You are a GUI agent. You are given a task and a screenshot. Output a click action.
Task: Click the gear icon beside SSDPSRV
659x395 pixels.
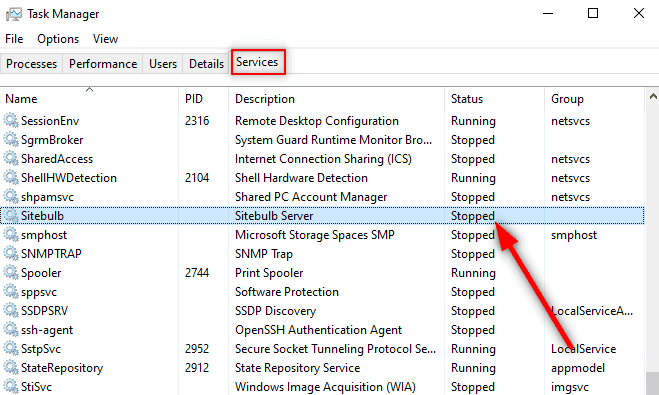tap(11, 311)
